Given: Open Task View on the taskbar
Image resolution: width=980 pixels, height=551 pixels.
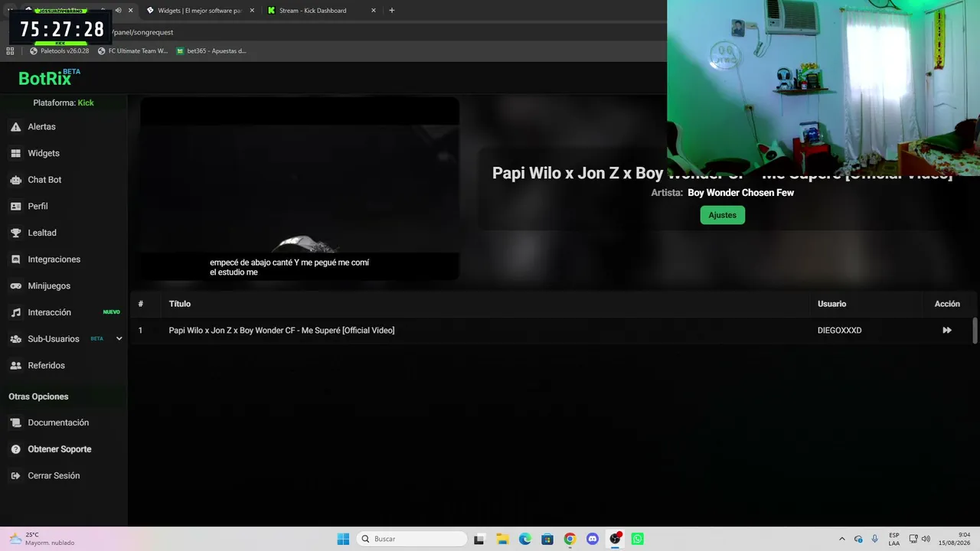Looking at the screenshot, I should pos(479,539).
